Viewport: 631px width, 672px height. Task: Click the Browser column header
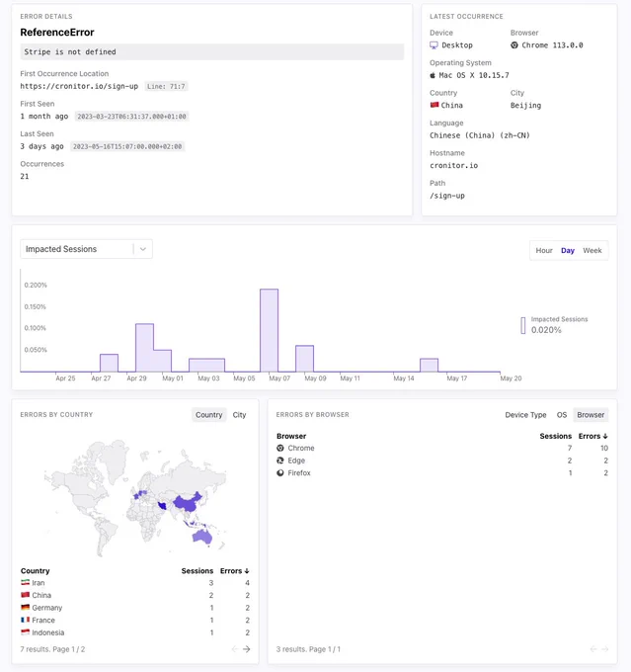tap(291, 436)
